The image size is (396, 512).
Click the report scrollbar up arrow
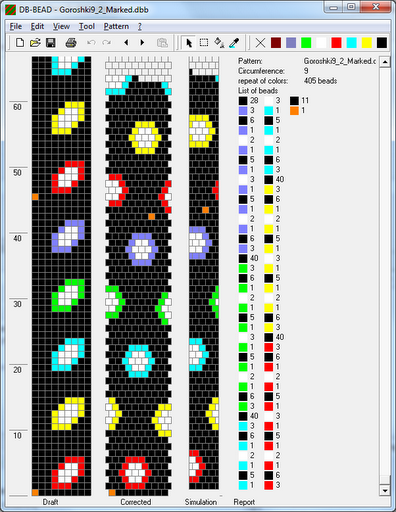(385, 62)
